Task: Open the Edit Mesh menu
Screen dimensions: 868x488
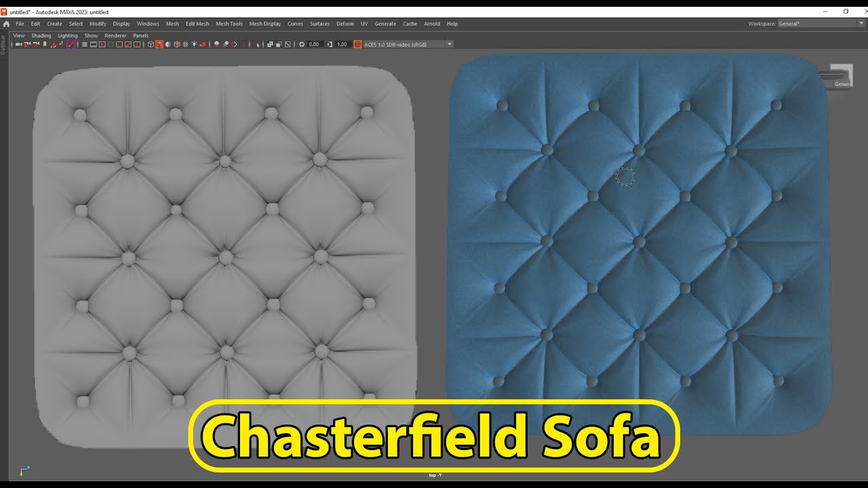Action: (197, 24)
